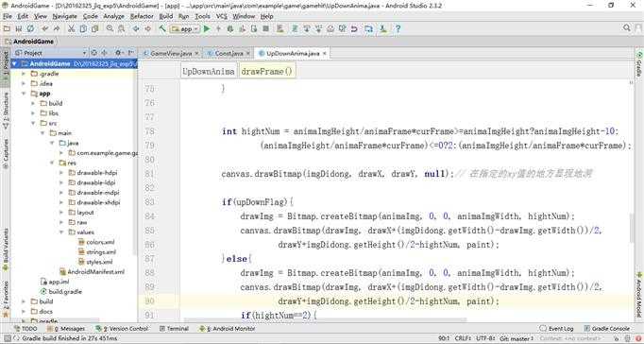
Task: Click the Paste icon in toolbar
Action: coord(94,28)
